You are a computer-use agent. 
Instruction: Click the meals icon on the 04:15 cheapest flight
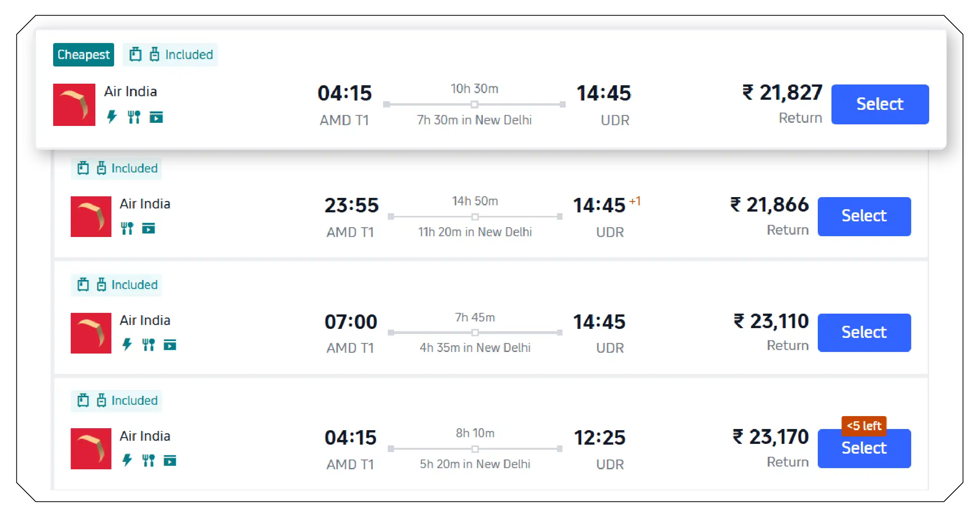click(134, 116)
